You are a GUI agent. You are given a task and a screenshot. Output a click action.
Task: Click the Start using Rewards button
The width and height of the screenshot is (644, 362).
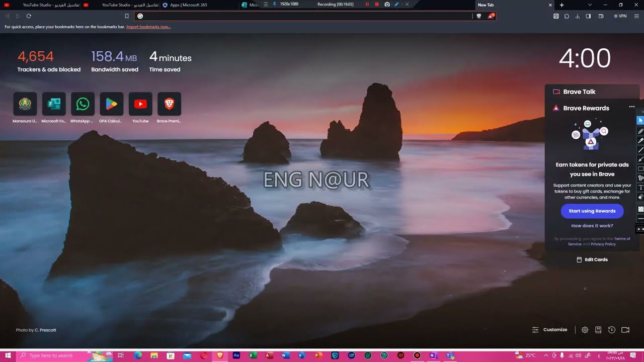[592, 211]
